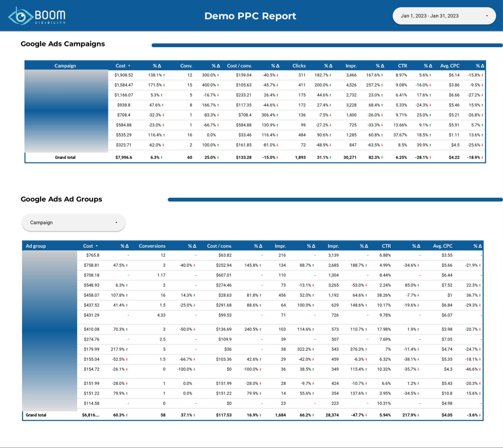Screen dimensions: 503x448
Task: Select the $1,166.07 cost cell
Action: pos(124,95)
